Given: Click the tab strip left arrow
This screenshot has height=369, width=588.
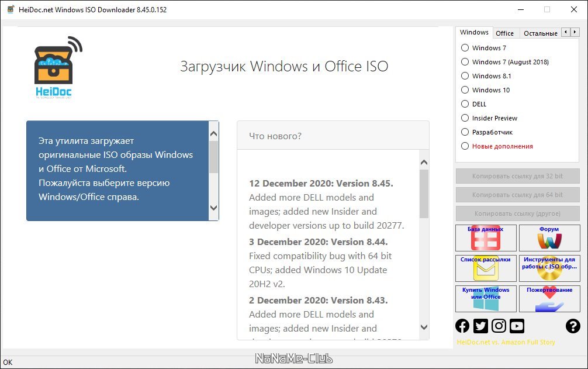Looking at the screenshot, I should pyautogui.click(x=566, y=32).
